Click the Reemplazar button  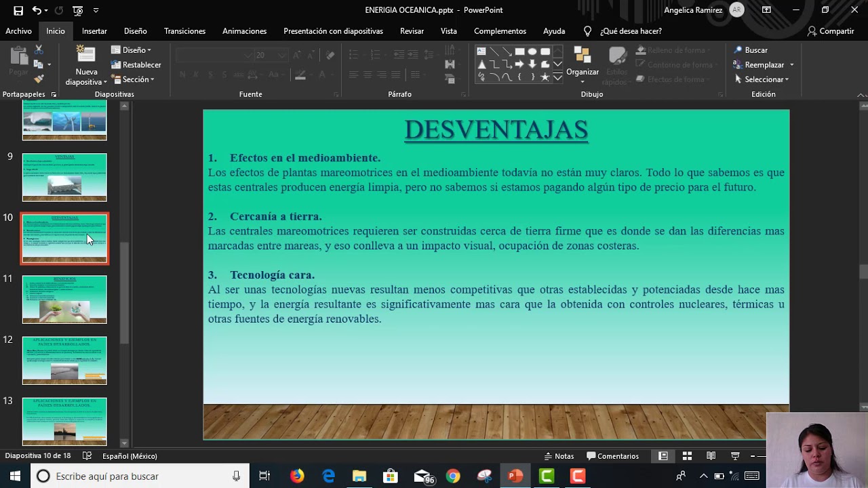[x=758, y=65]
